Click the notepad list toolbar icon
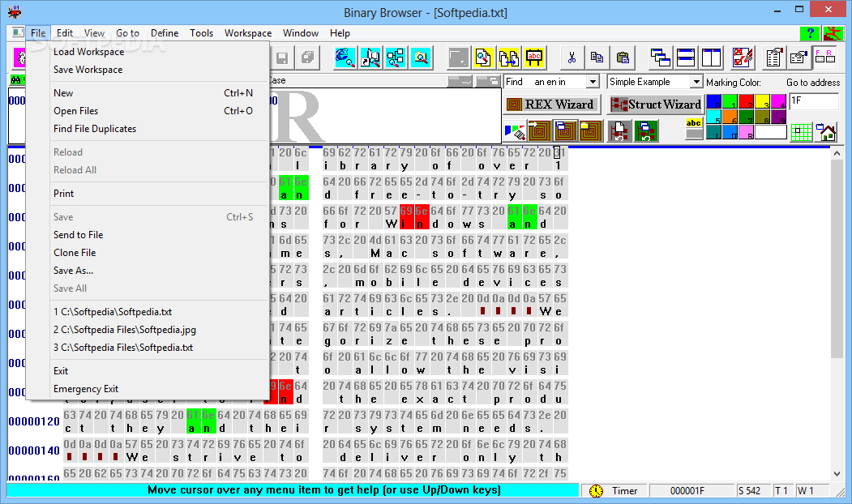Screen dimensions: 852x504 [x=773, y=58]
